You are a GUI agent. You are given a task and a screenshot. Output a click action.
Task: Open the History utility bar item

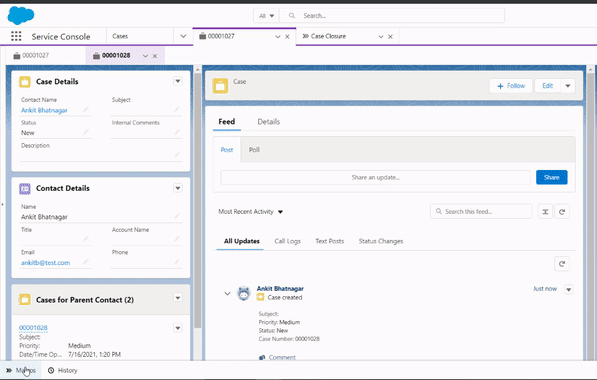(63, 370)
